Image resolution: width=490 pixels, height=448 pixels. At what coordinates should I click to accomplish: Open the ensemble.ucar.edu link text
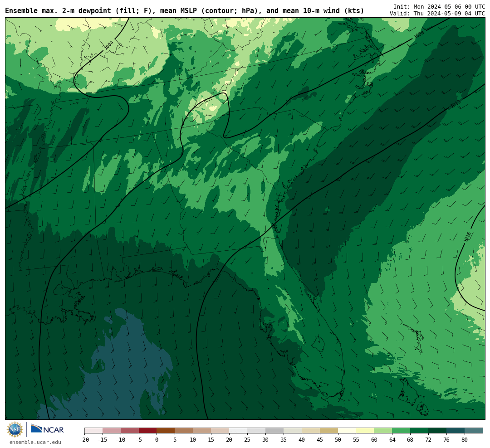pyautogui.click(x=35, y=442)
